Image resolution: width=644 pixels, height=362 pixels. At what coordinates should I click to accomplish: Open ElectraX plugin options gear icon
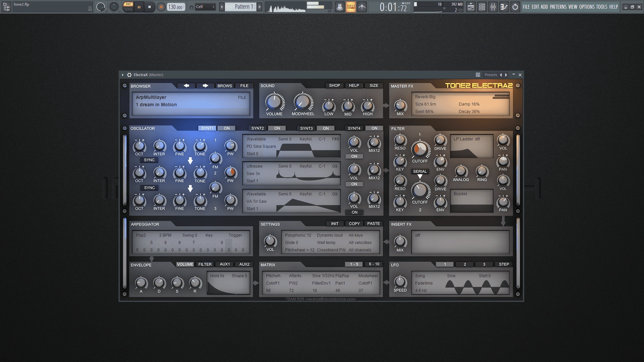[x=129, y=75]
